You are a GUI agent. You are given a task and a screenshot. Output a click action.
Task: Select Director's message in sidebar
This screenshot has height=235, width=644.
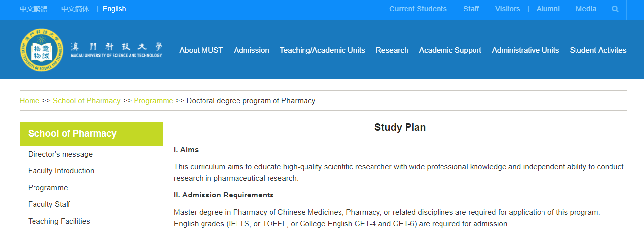[x=60, y=154]
